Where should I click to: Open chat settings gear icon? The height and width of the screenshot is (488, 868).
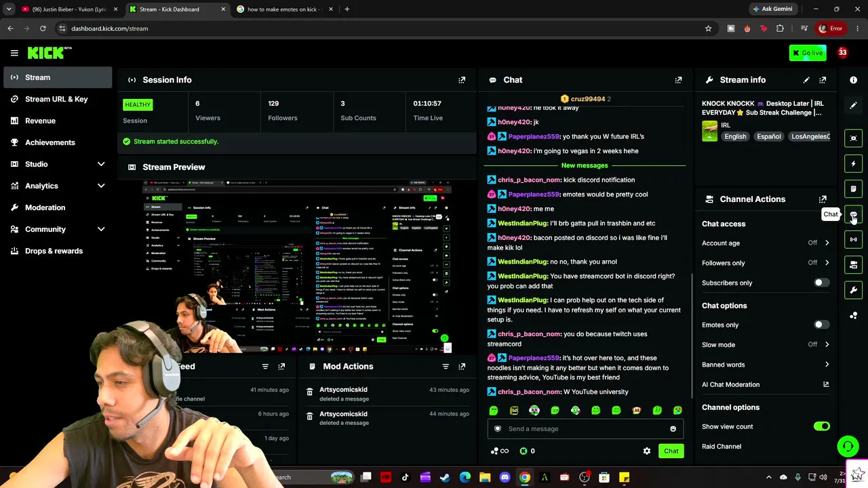[647, 451]
